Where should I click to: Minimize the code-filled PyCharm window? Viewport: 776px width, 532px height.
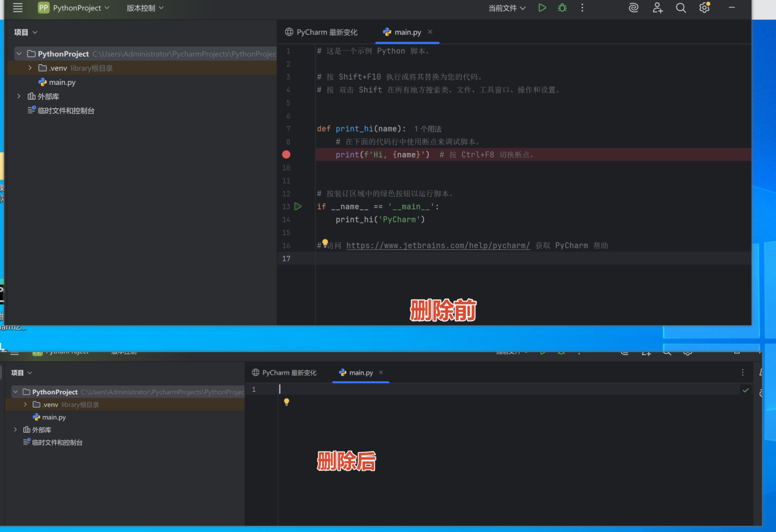731,8
